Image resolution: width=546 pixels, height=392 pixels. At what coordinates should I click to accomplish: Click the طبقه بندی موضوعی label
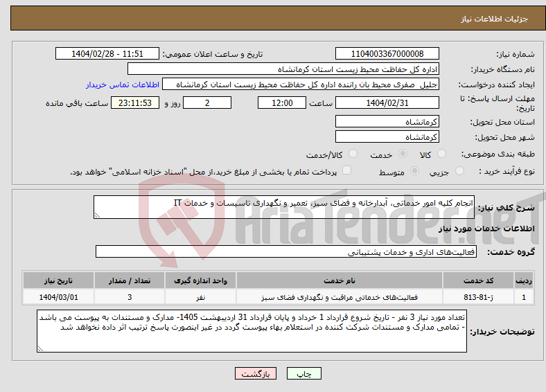[498, 154]
